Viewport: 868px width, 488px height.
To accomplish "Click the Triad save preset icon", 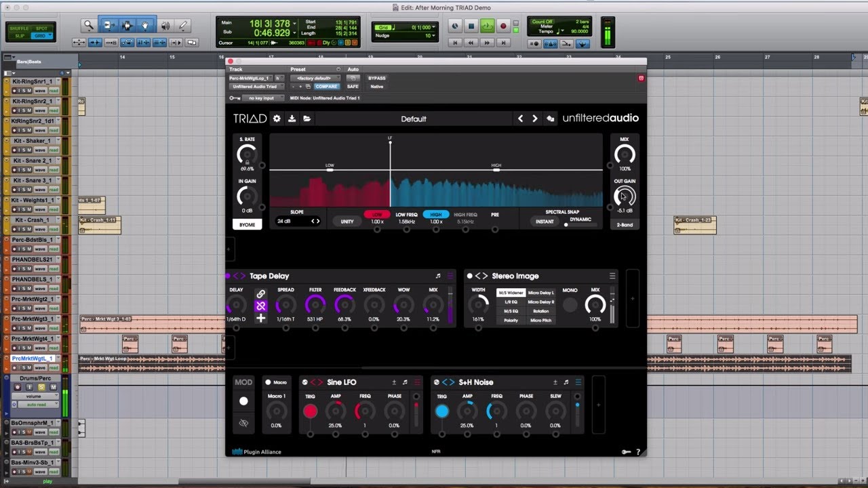I will (292, 119).
